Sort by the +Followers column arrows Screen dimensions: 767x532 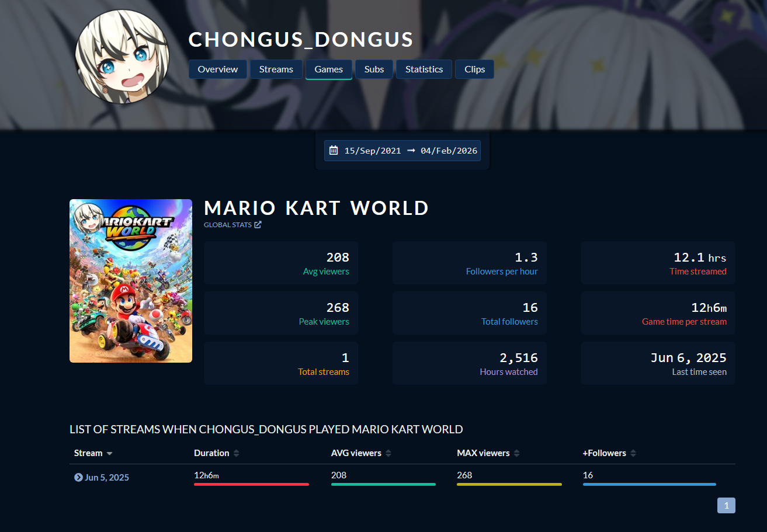pyautogui.click(x=633, y=453)
